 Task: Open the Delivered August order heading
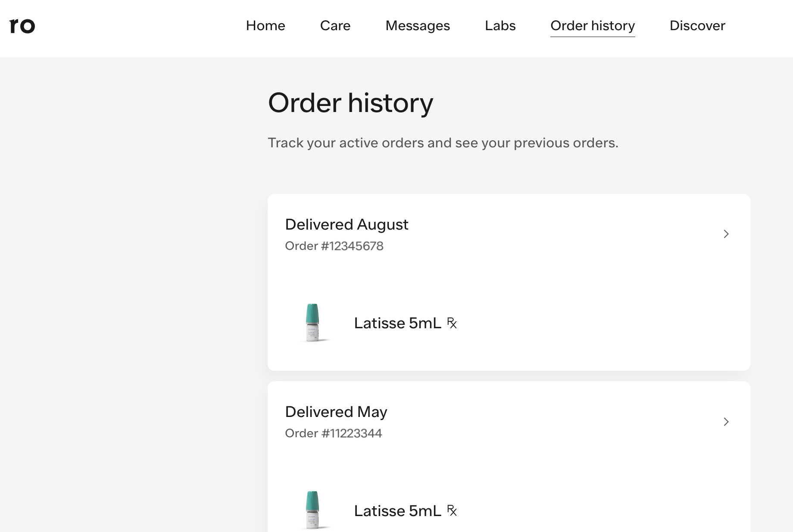pyautogui.click(x=347, y=224)
